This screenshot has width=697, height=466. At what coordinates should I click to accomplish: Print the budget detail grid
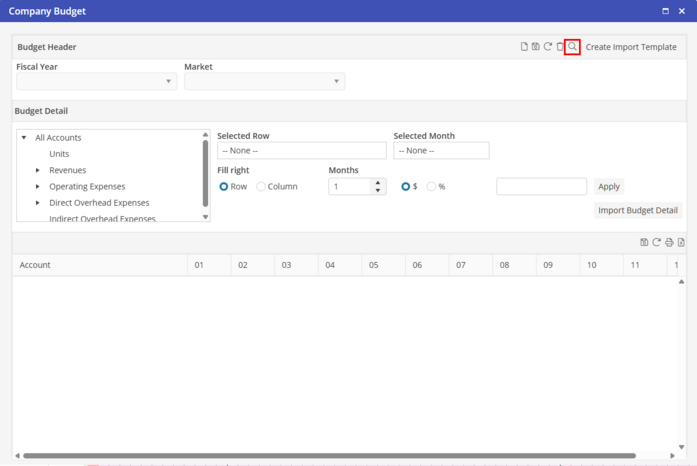tap(669, 242)
